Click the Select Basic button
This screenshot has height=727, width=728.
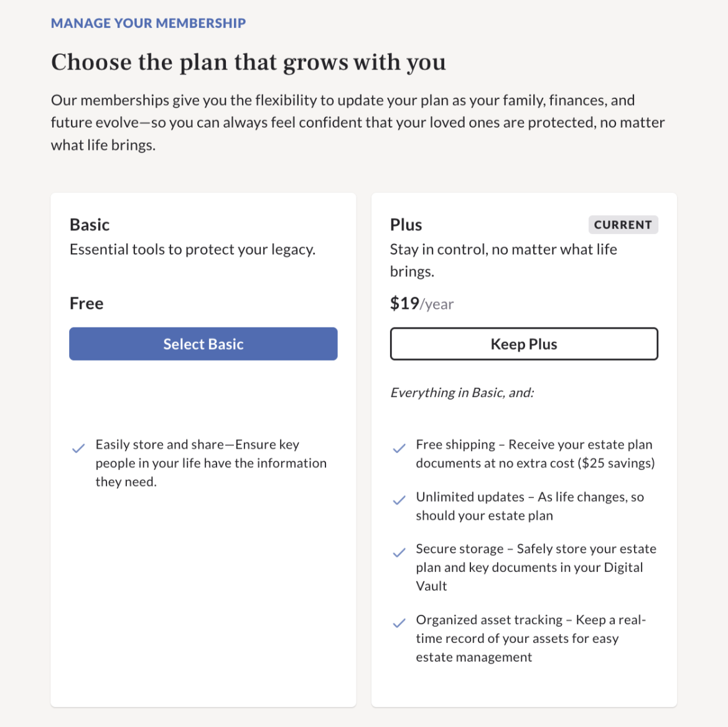point(203,344)
